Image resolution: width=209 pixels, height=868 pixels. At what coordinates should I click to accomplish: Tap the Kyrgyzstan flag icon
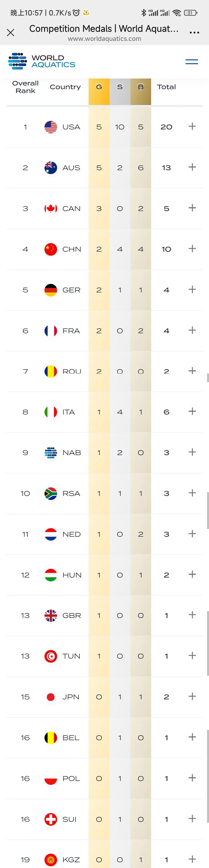click(51, 859)
